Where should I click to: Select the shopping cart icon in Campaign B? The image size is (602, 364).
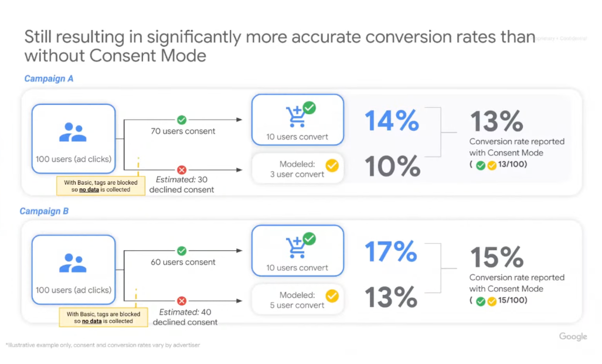click(301, 245)
